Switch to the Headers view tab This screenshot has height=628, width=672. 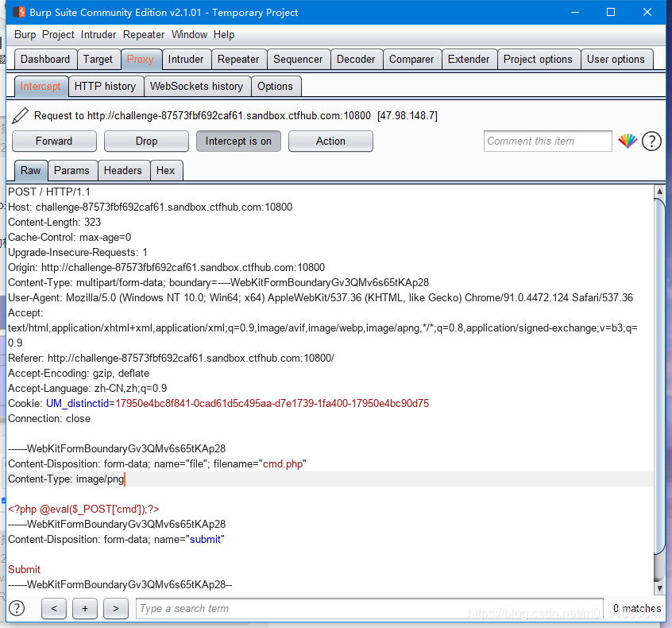123,171
